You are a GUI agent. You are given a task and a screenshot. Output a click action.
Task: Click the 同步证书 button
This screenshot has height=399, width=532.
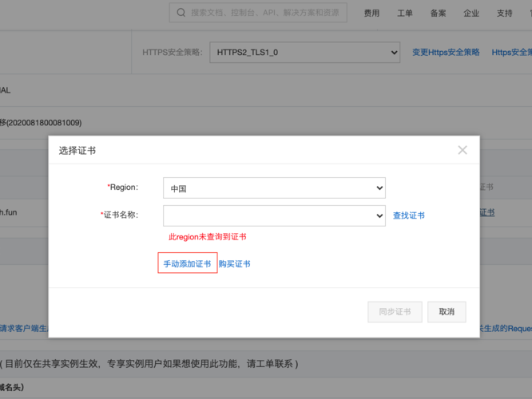[x=395, y=312]
